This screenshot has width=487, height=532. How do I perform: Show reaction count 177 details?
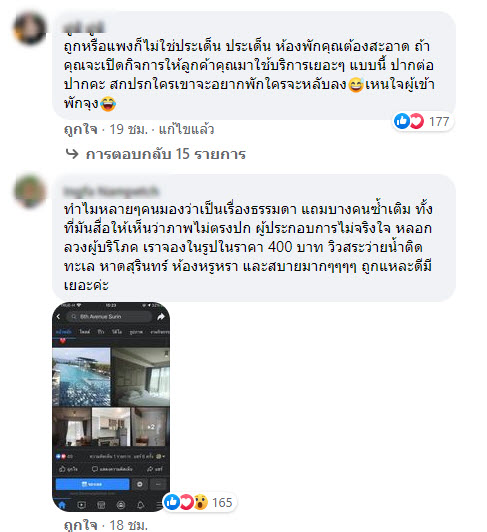[x=439, y=121]
